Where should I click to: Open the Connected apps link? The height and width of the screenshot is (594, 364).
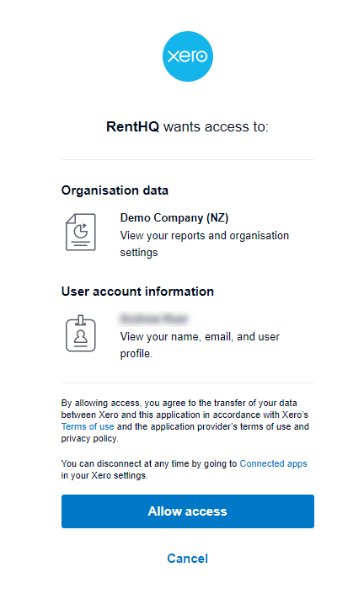[273, 463]
